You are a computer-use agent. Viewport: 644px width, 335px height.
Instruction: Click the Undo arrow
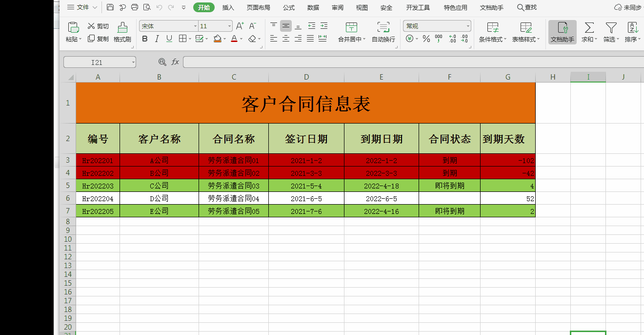coord(160,7)
